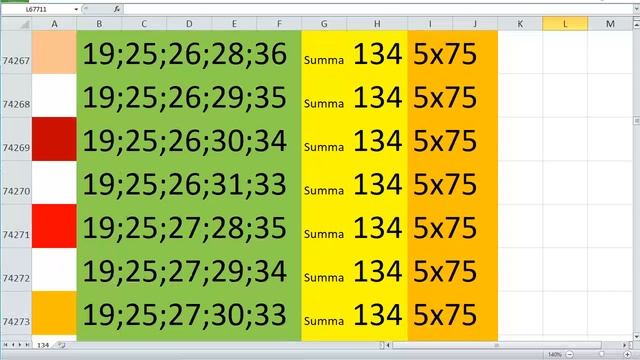Click the Summa label in row 74270
This screenshot has width=640, height=360.
click(x=324, y=191)
